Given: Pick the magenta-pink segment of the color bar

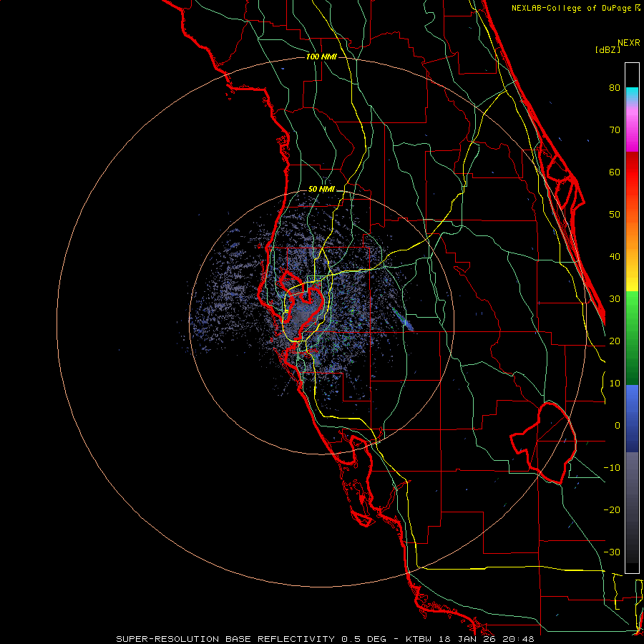Looking at the screenshot, I should pos(632,130).
